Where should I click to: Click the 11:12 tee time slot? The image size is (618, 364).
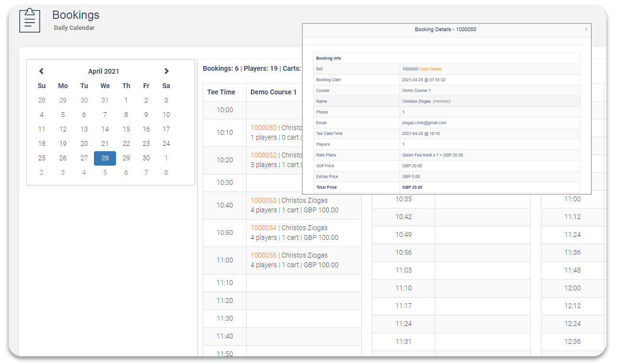click(573, 217)
